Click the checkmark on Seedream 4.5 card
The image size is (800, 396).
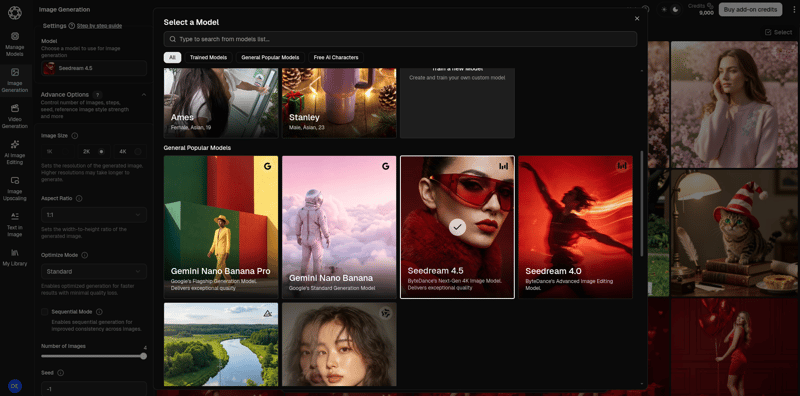click(458, 227)
